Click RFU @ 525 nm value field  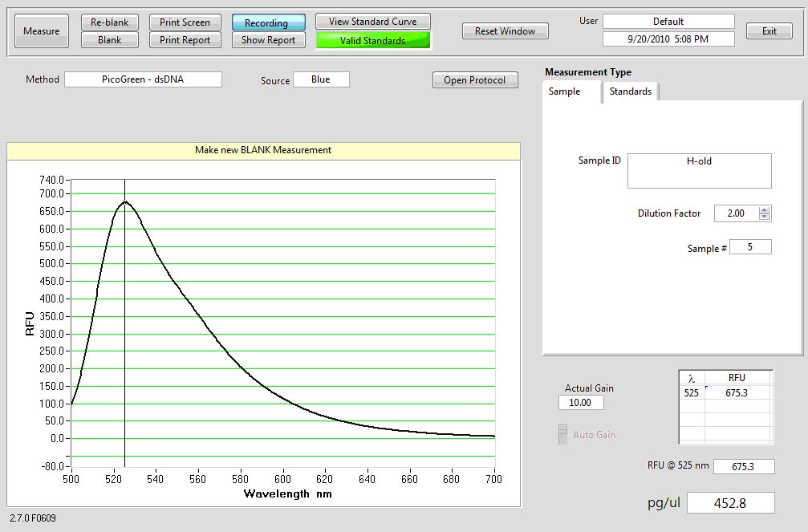point(744,466)
